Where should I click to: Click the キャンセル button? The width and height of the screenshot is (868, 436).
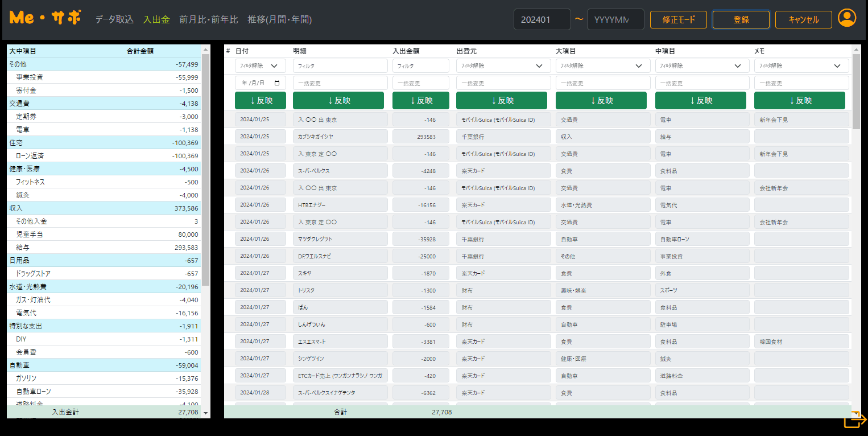coord(803,19)
